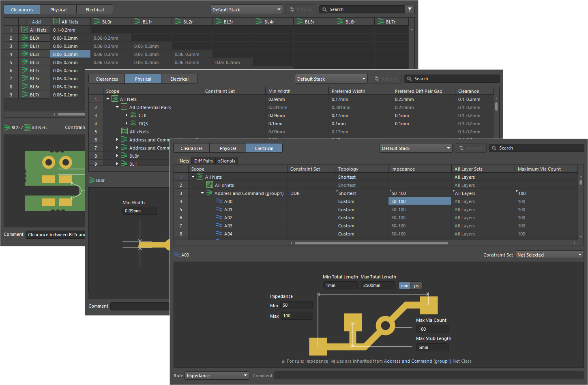Click the + Add button in clearance matrix
Image resolution: width=588 pixels, height=385 pixels.
pyautogui.click(x=34, y=22)
